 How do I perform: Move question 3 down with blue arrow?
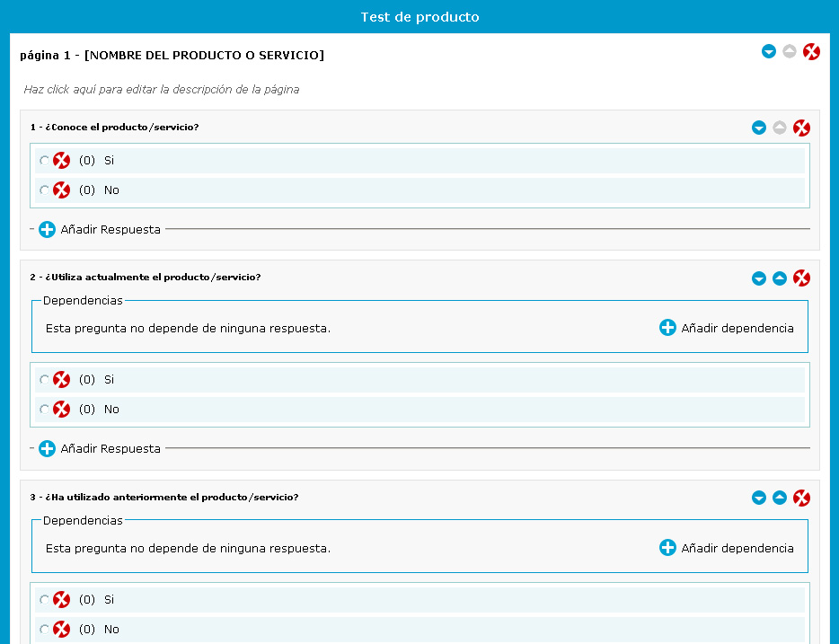point(759,498)
